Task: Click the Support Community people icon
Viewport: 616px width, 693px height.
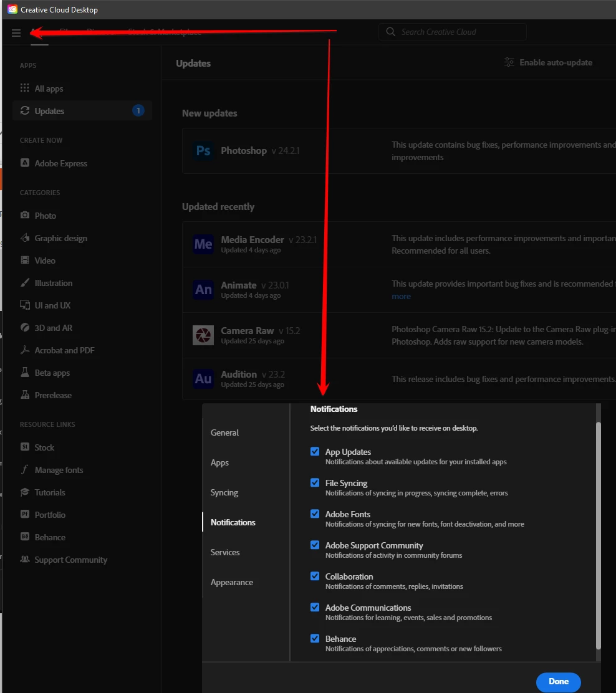Action: 25,559
